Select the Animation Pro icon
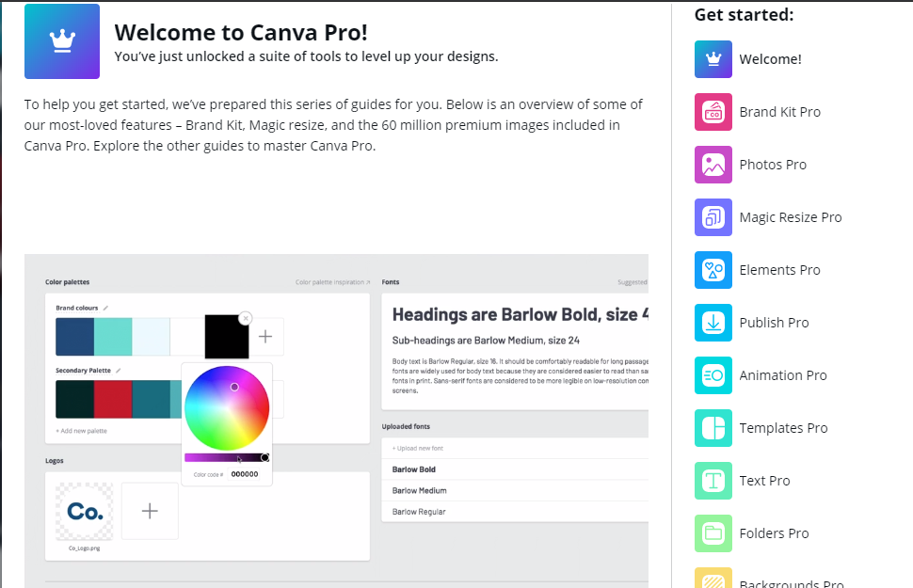Screen dimensions: 913x588 pos(713,375)
